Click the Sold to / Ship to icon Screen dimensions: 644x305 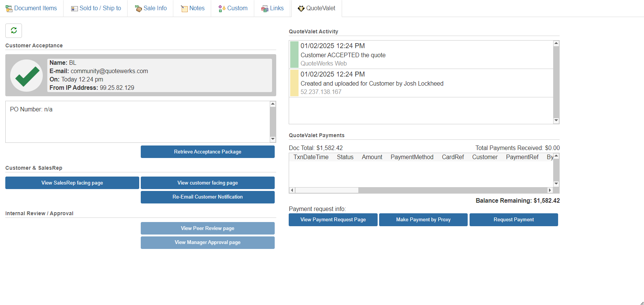75,8
